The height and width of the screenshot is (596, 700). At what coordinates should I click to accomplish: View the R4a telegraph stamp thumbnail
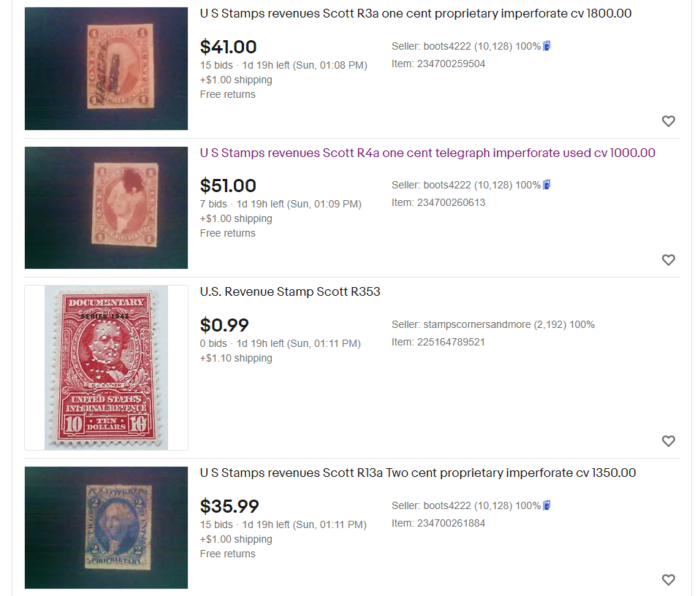106,208
